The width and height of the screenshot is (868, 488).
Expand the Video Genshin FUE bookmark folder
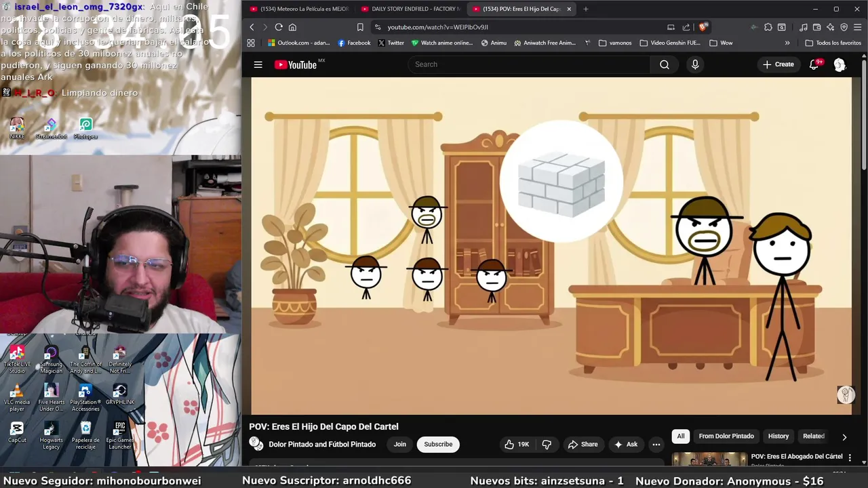pyautogui.click(x=670, y=43)
